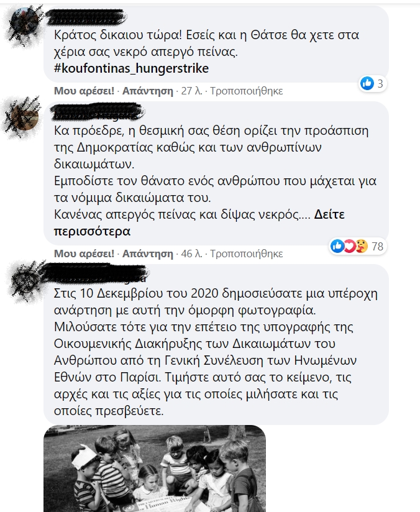Open the 46 λ. timestamp of second comment
Screen dimensions: 420x512
[192, 254]
